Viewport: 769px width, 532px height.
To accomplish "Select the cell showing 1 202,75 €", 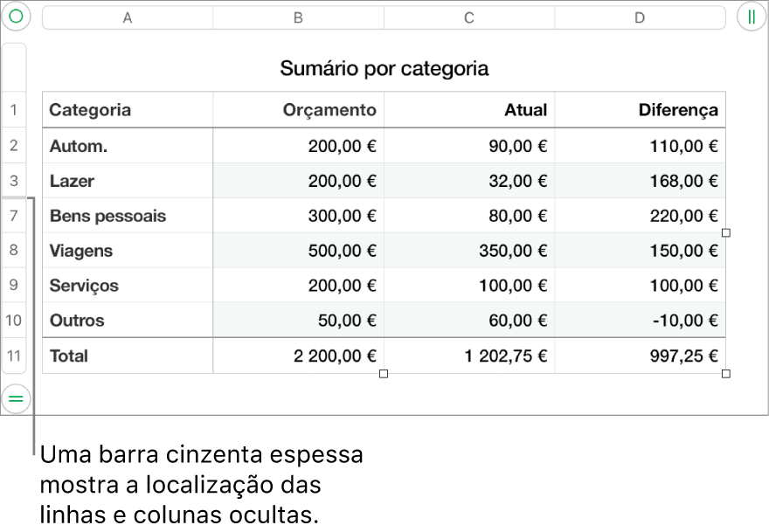I will click(x=469, y=356).
